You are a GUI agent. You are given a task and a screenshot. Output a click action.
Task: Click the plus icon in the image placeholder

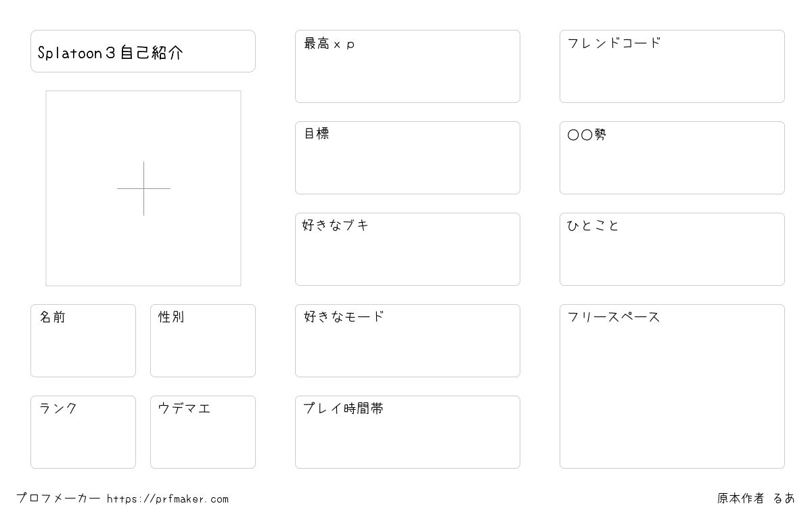[x=143, y=188]
